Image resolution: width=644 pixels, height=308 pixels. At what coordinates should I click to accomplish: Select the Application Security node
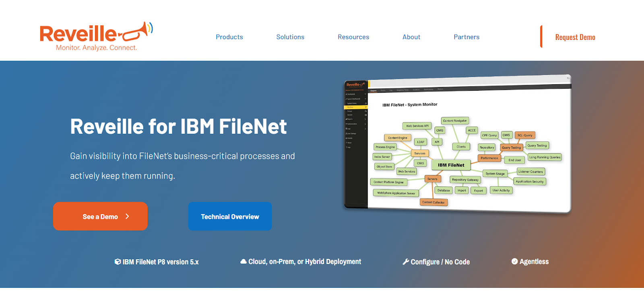(x=530, y=182)
